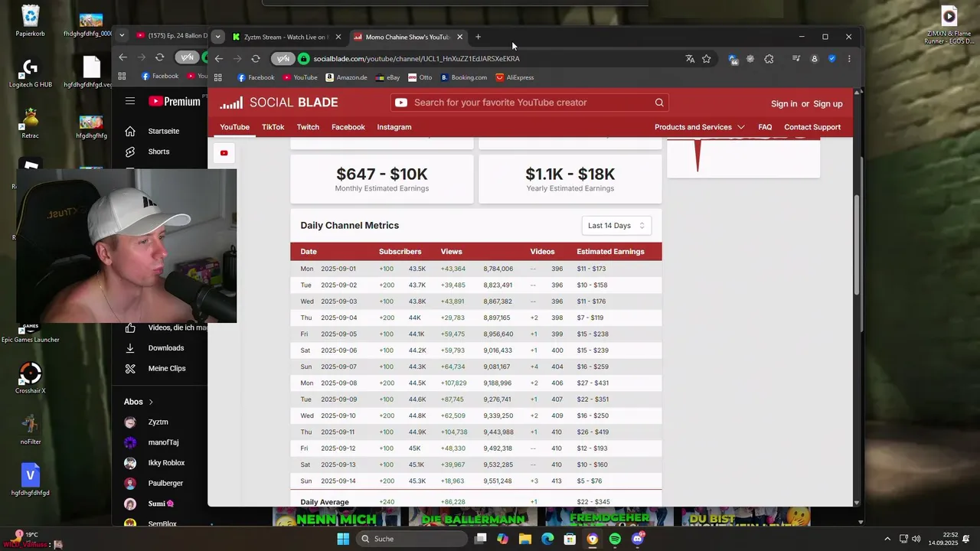Click the socialblade.com address bar URL
This screenshot has width=980, height=551.
coord(416,58)
